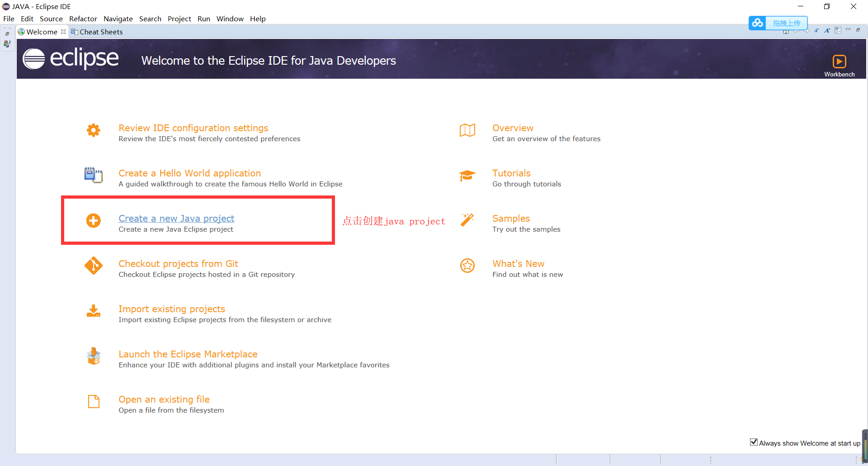Click 'Create a new Java Eclipse project' description
Screen dimensions: 868x466
pyautogui.click(x=176, y=229)
